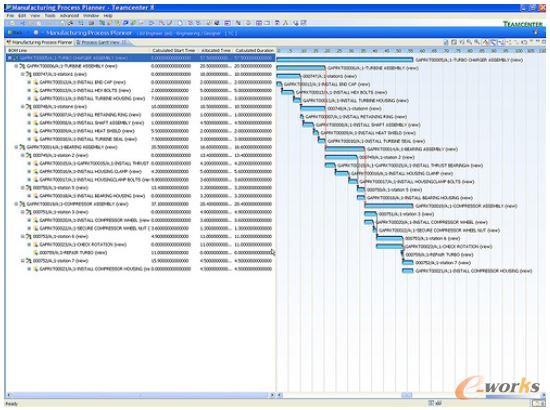Click the operation icon beside REPAIR TURBO row
Viewport: 550px width, 410px height.
(x=35, y=253)
